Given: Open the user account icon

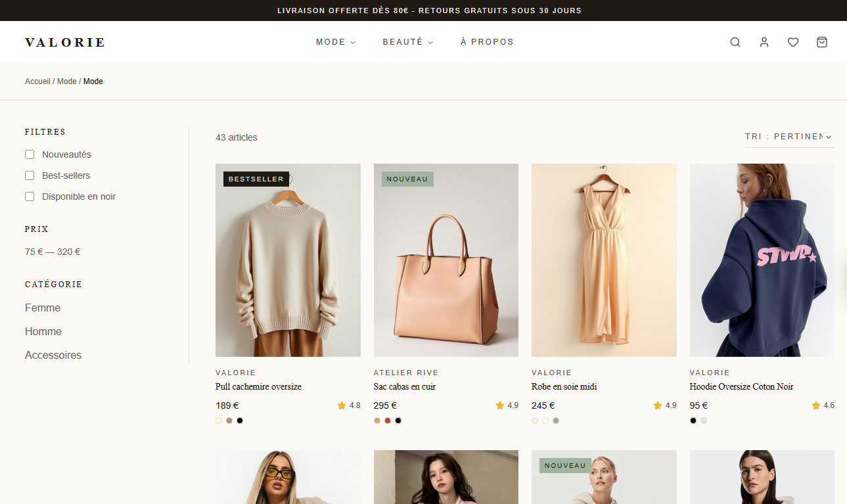Looking at the screenshot, I should tap(764, 42).
